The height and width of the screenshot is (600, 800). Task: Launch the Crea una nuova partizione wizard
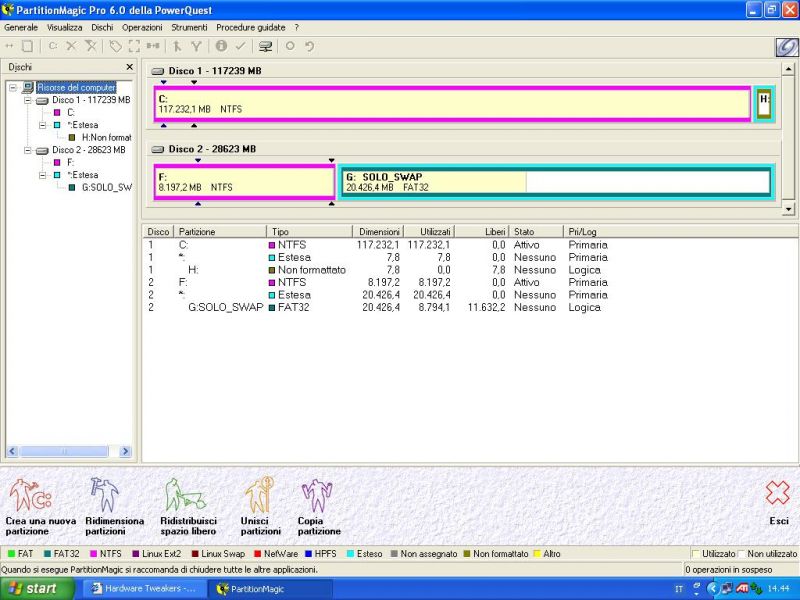pos(40,507)
